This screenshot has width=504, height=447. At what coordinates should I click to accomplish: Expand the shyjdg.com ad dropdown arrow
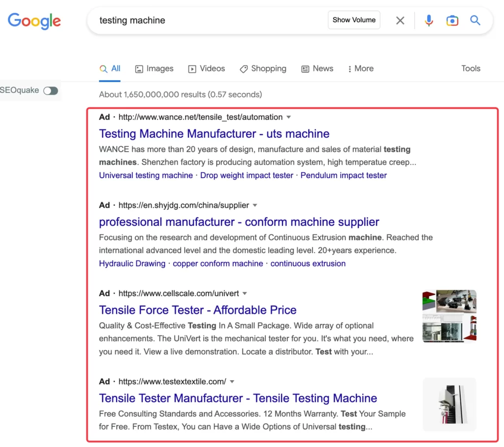(255, 205)
